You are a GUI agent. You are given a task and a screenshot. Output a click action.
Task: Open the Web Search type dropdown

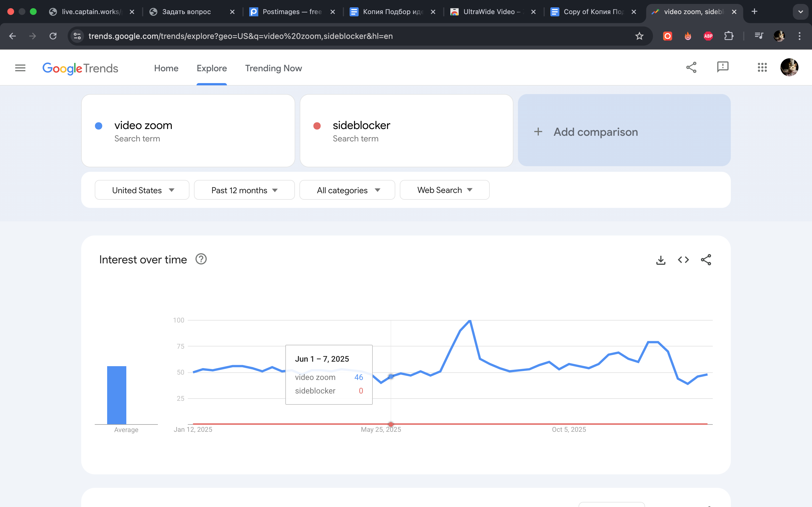(x=445, y=190)
